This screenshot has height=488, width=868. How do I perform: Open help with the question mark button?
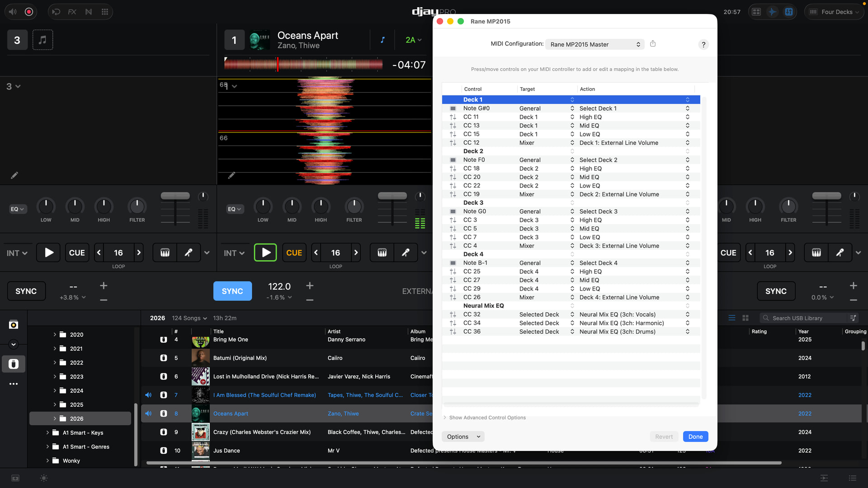pyautogui.click(x=703, y=45)
